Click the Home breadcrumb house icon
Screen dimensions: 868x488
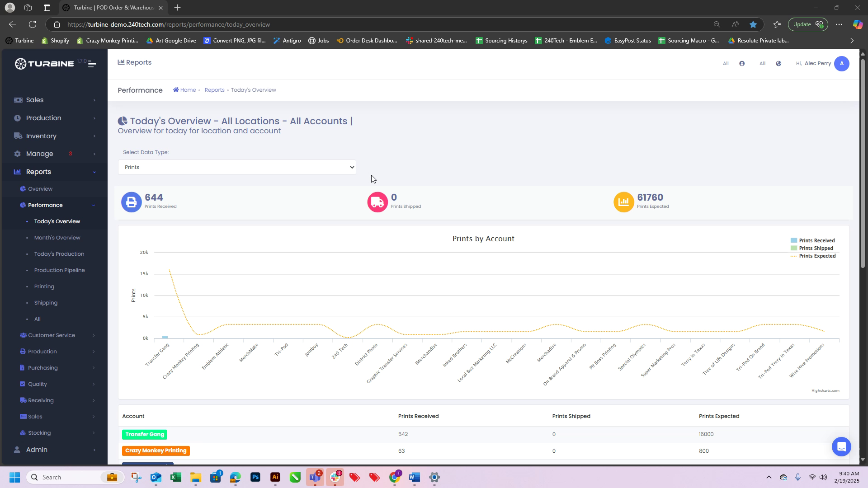click(x=176, y=90)
